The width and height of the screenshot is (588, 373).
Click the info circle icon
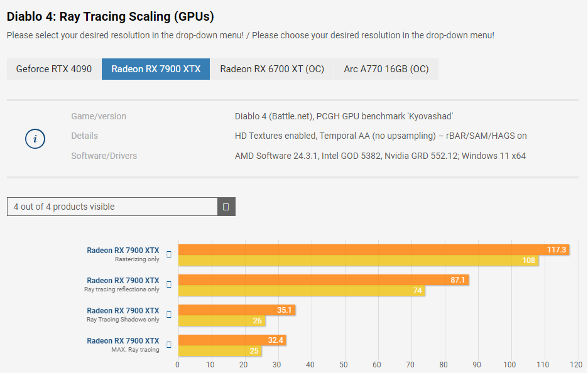point(35,139)
